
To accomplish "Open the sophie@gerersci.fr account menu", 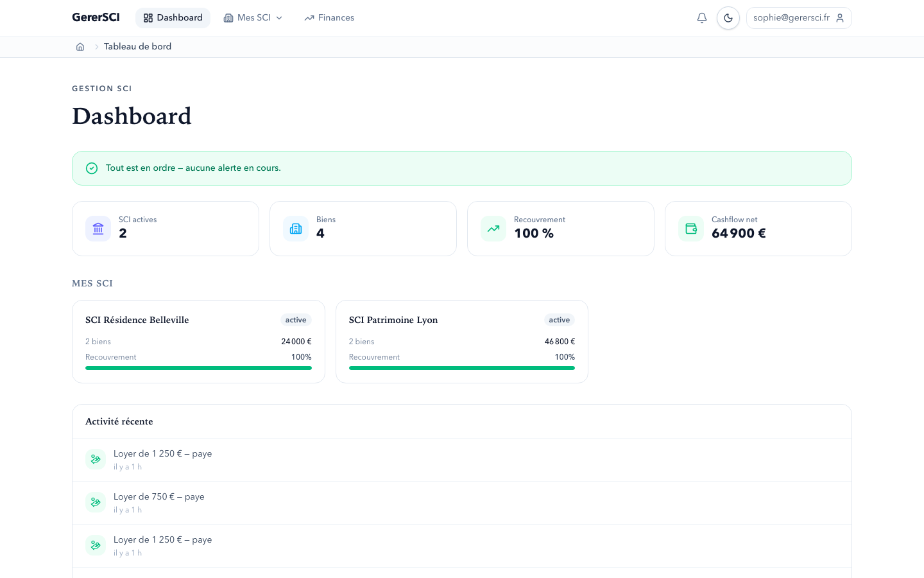I will point(798,18).
